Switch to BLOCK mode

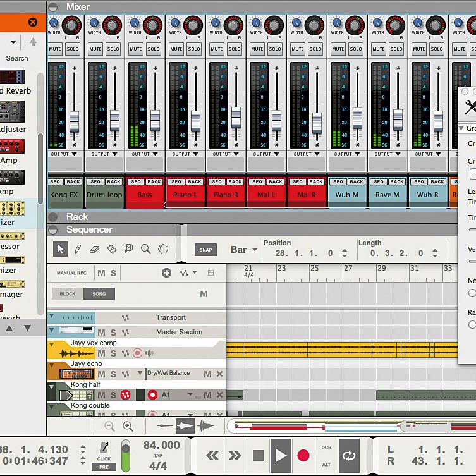pos(68,294)
